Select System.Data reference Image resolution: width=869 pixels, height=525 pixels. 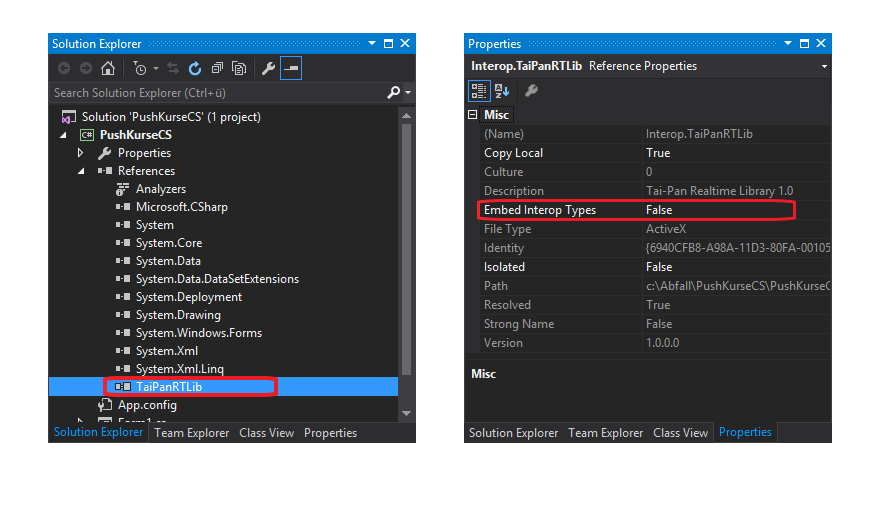[x=168, y=261]
